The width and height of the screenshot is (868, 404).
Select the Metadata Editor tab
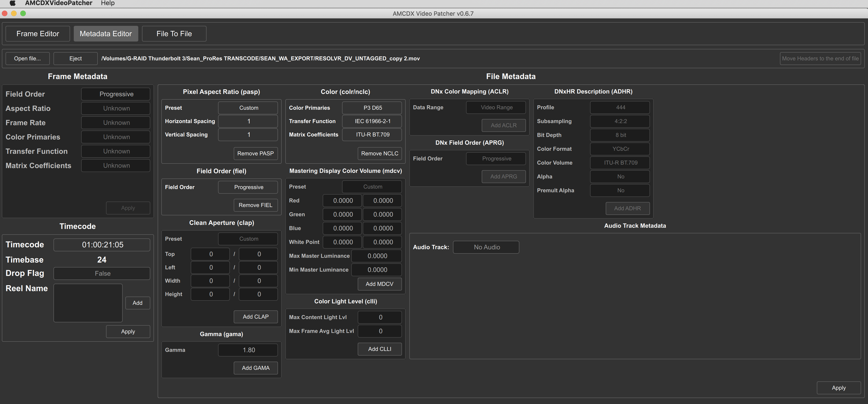(106, 34)
